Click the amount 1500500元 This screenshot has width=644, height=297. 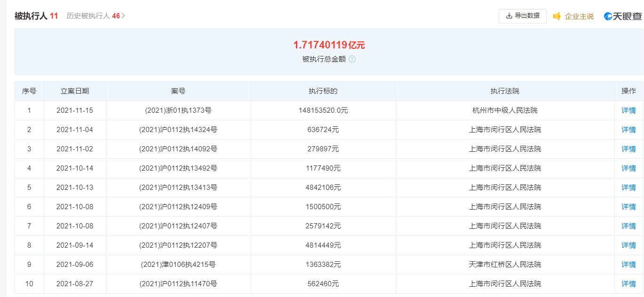tap(323, 207)
